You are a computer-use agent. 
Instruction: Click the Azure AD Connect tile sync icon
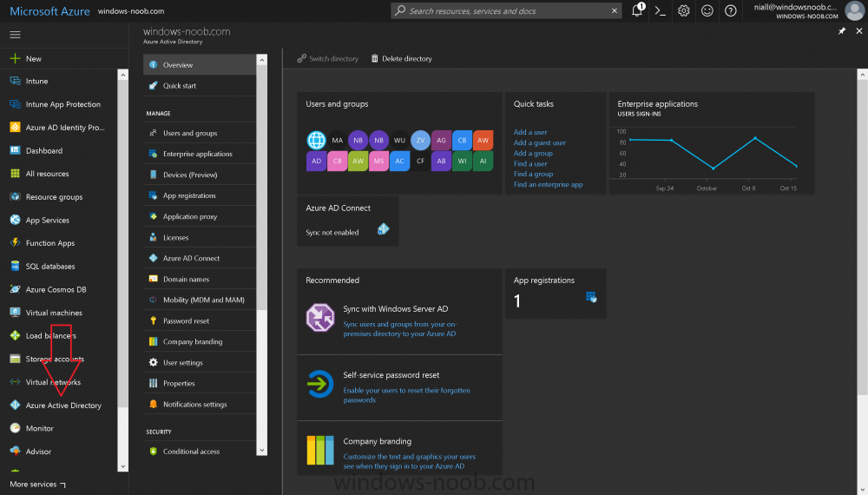383,229
